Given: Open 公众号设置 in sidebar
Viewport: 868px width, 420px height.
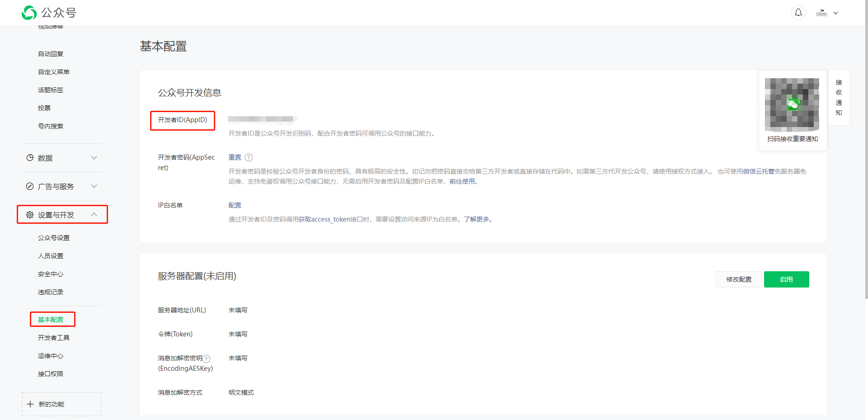Looking at the screenshot, I should click(x=54, y=238).
